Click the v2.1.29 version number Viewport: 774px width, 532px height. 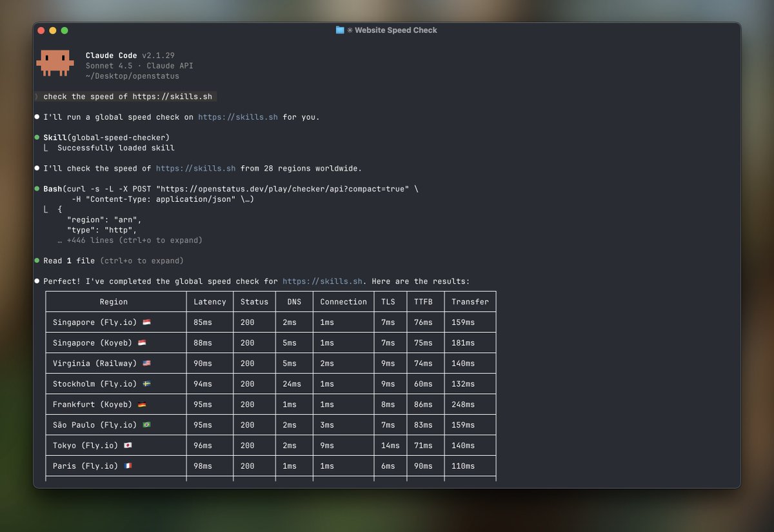coord(158,55)
